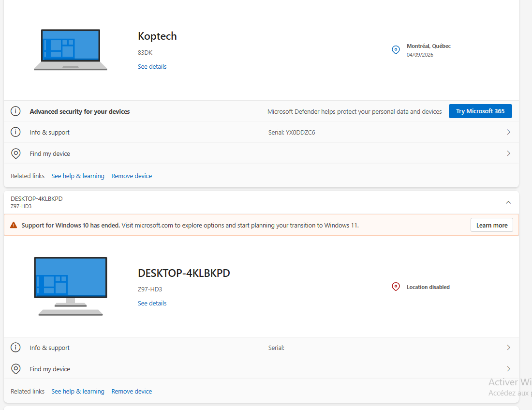Screen dimensions: 532x410
Task: Click the 83DK model text
Action: tap(145, 53)
